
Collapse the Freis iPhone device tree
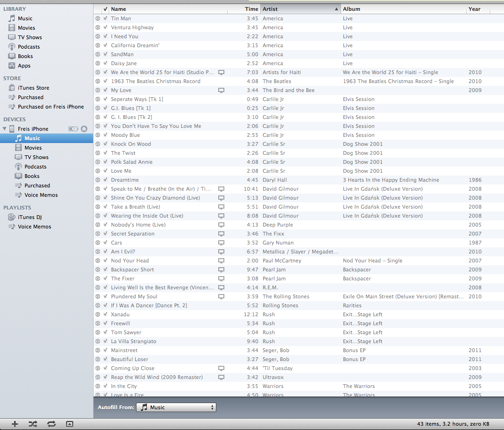click(x=5, y=129)
